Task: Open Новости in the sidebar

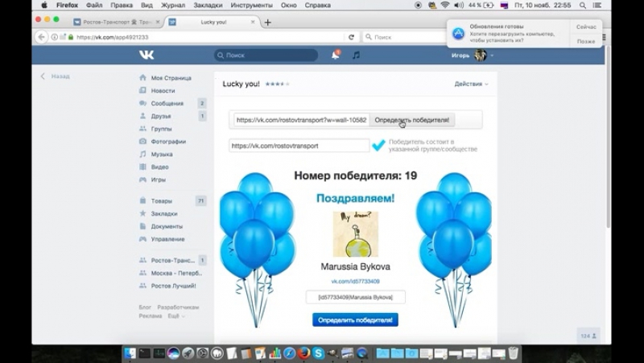Action: coord(163,90)
